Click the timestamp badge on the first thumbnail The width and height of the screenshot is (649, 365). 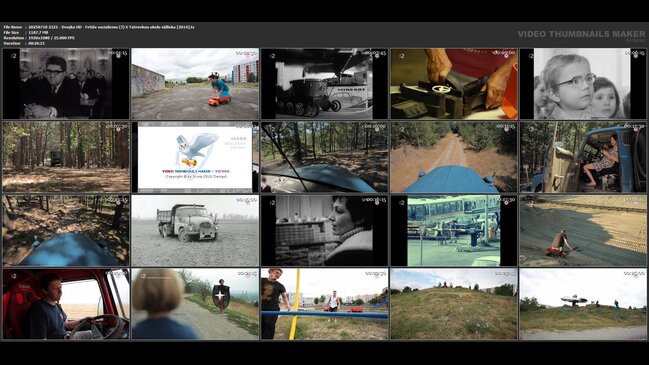[x=118, y=53]
